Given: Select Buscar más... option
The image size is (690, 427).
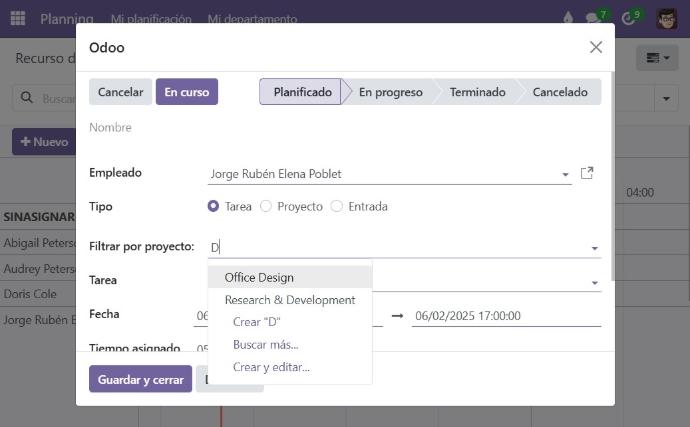Looking at the screenshot, I should pyautogui.click(x=290, y=344).
